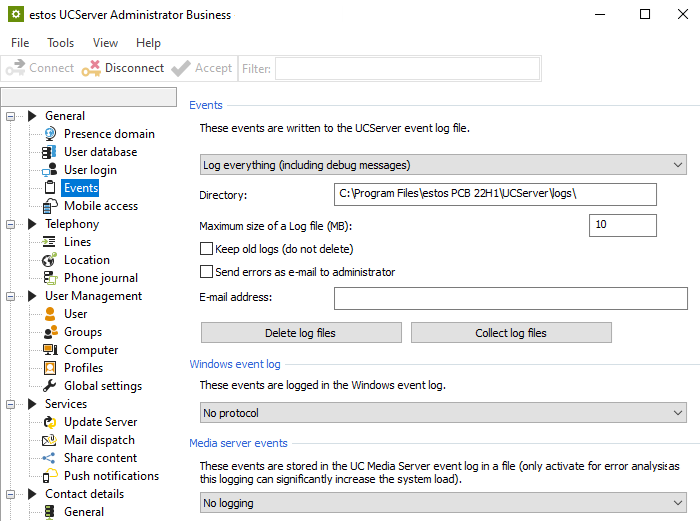Select the User database icon
Screen dimensions: 700x522
click(x=49, y=152)
